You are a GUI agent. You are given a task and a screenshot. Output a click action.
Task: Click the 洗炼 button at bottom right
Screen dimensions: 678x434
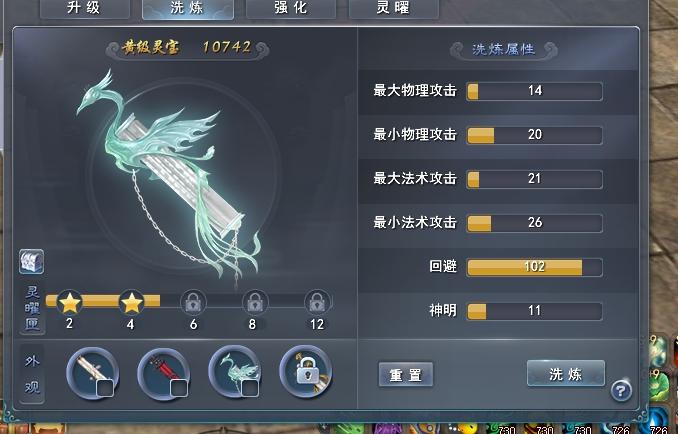(x=566, y=373)
